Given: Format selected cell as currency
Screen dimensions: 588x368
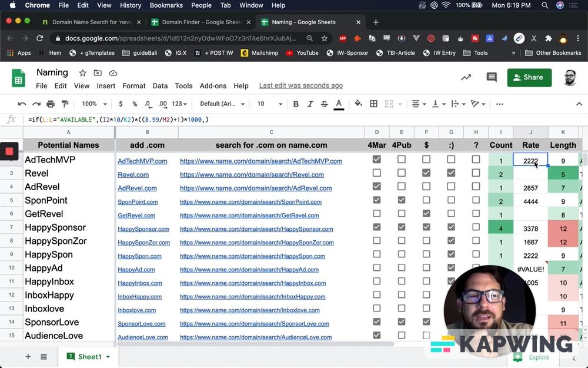Looking at the screenshot, I should click(121, 104).
